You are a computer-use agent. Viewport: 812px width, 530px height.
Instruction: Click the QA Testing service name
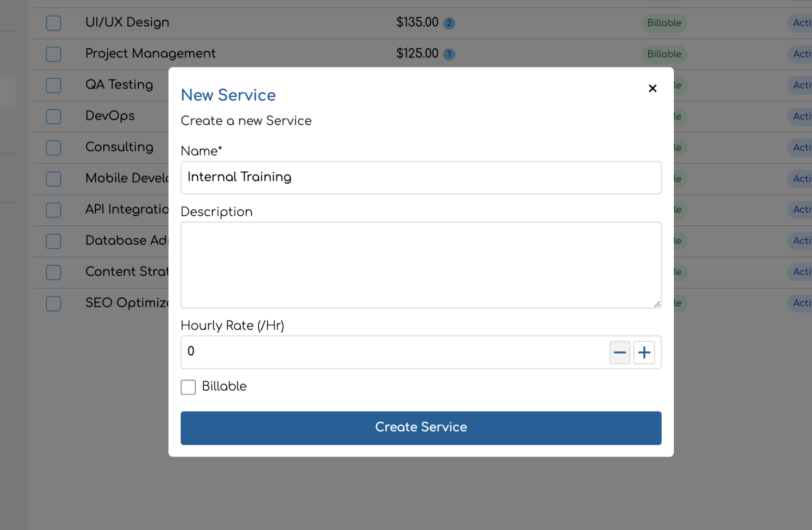click(119, 85)
